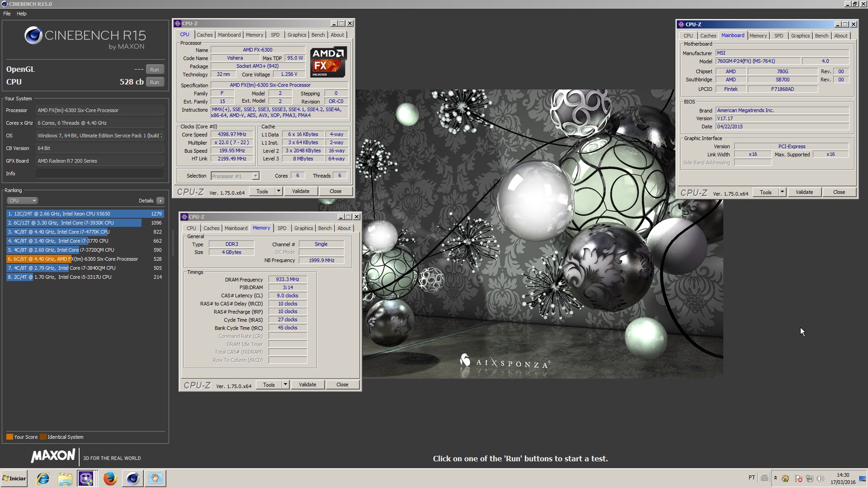Open the Iniciar start menu

pos(14,479)
